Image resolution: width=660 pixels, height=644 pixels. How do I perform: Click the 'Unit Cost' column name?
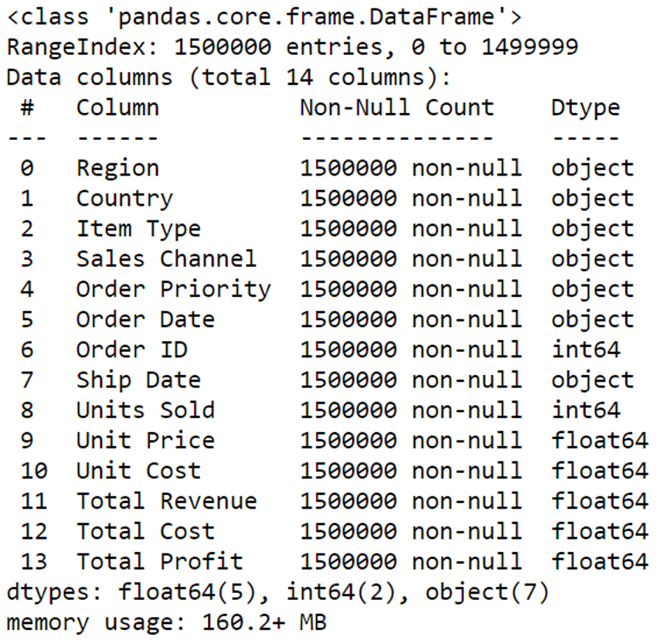click(138, 471)
